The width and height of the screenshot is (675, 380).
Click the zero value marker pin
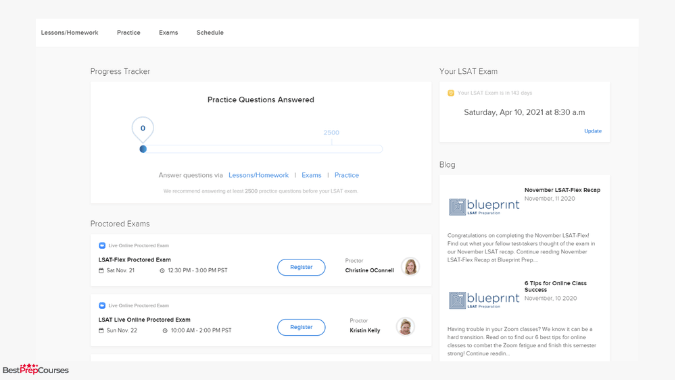tap(143, 129)
